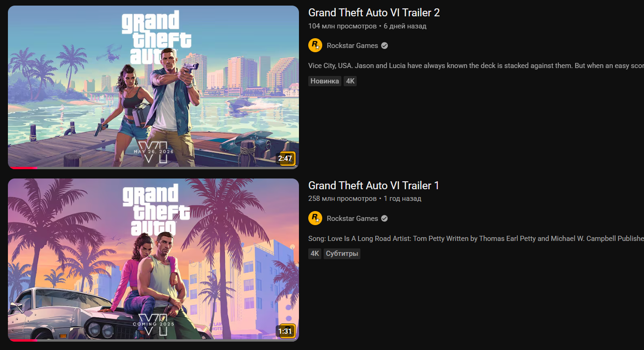
Task: Select the 4K badge next to Новинка
Action: [350, 81]
